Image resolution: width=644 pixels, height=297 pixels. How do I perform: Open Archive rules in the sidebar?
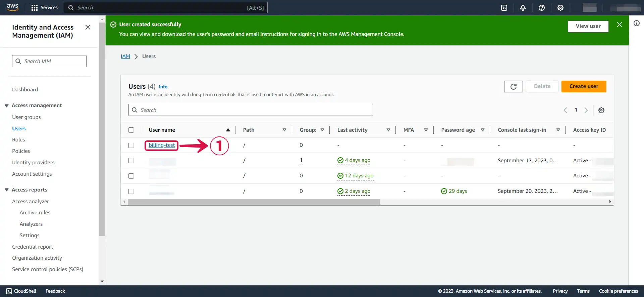pos(35,213)
